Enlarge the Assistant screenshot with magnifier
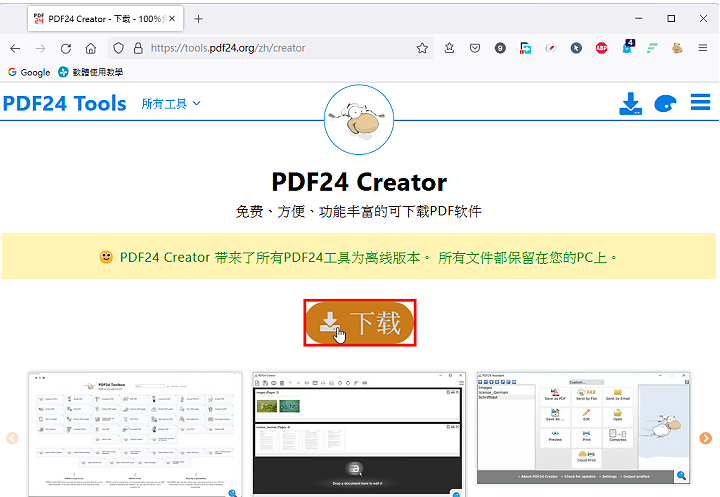The image size is (720, 497). pyautogui.click(x=681, y=476)
